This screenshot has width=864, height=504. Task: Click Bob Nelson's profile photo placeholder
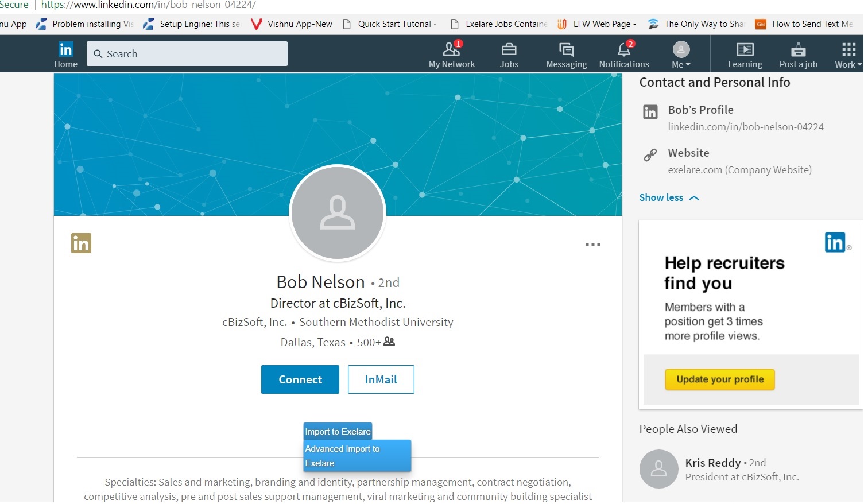338,213
